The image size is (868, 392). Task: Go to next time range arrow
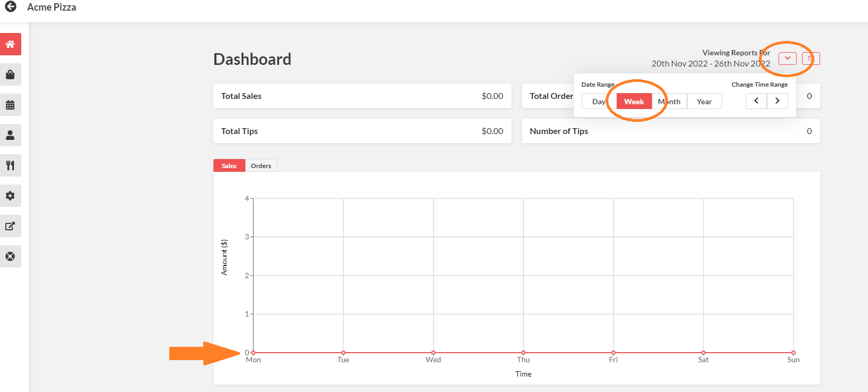[778, 101]
